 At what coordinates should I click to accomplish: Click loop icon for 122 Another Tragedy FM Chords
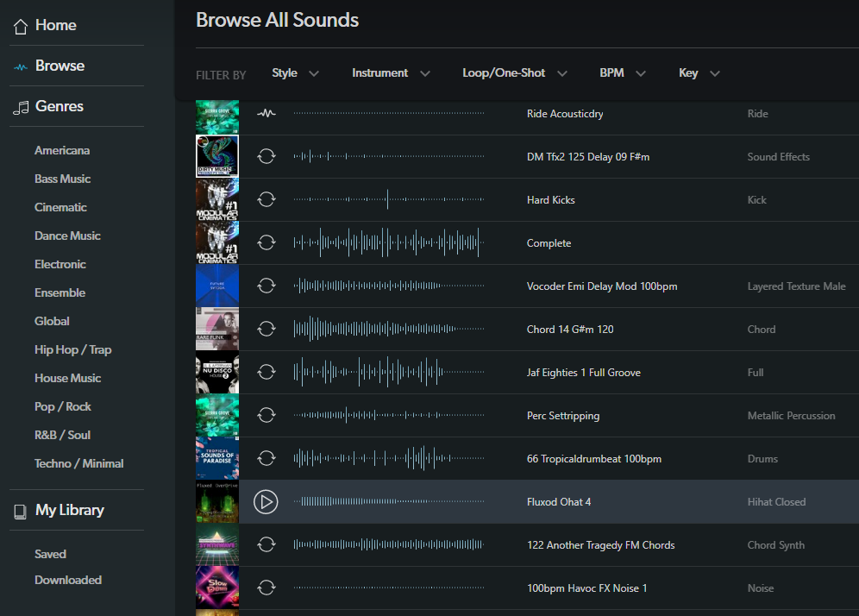pos(266,544)
